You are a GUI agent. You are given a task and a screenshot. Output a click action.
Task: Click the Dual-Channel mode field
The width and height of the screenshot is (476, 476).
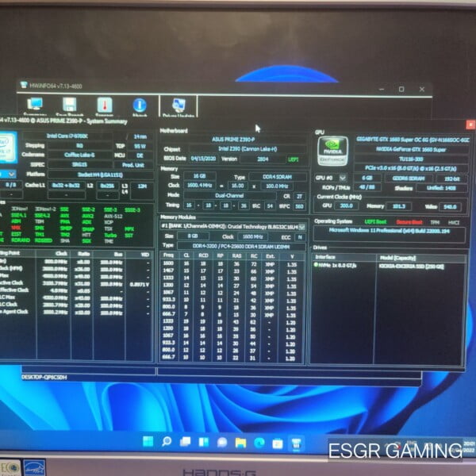coord(229,195)
